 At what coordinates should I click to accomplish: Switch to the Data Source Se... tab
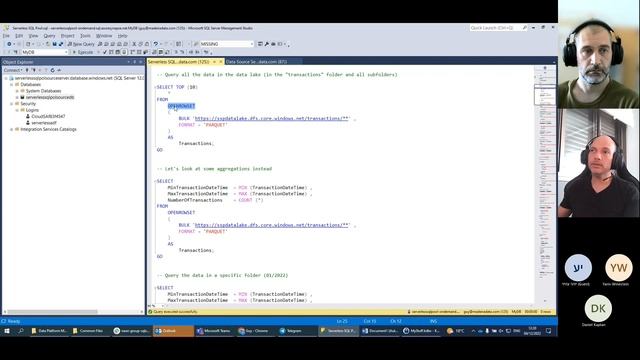(257, 62)
